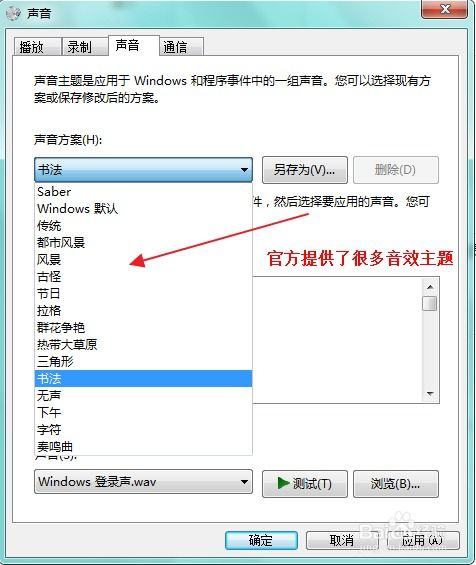Screen dimensions: 476x565
Task: Go to the 通信 tab
Action: pos(181,47)
